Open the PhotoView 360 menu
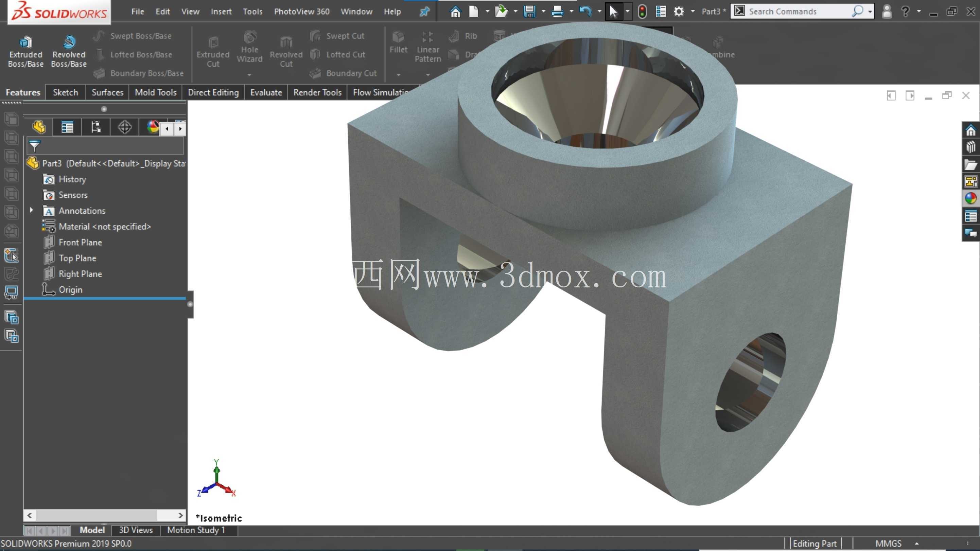The height and width of the screenshot is (551, 980). 302,12
